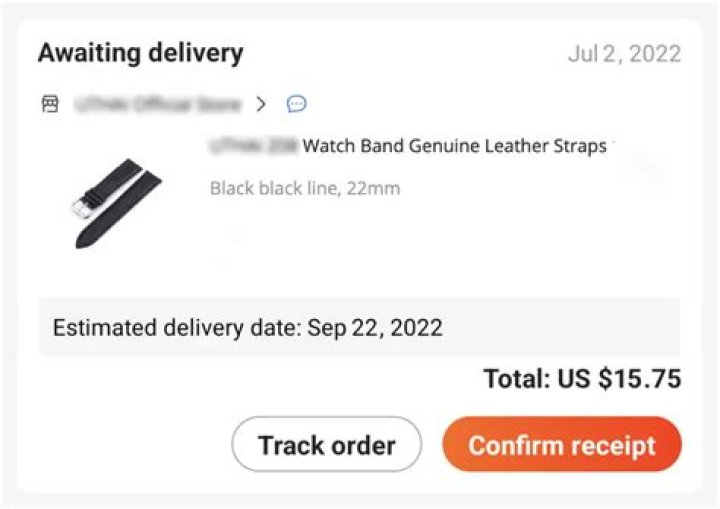Click the blurred brand name before Watch Band

click(253, 146)
